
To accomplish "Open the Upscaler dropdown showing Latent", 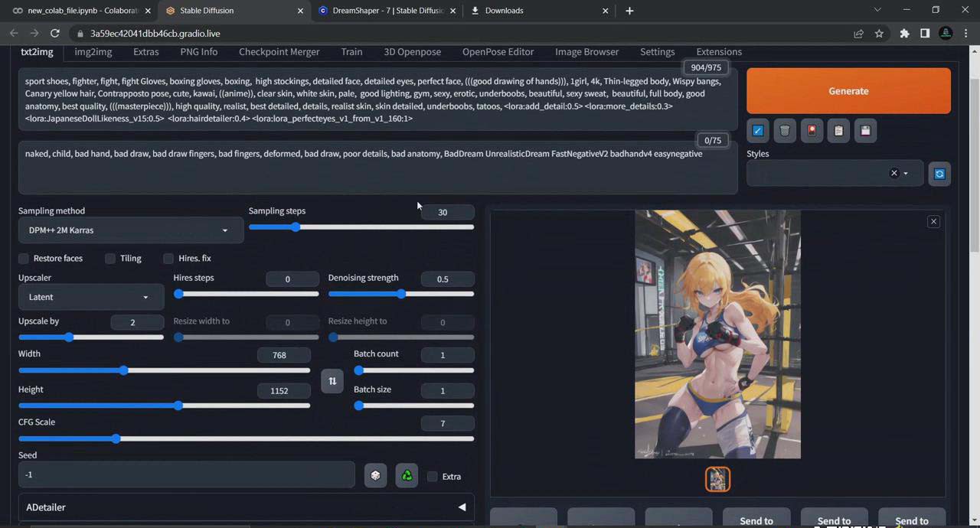I will coord(90,297).
